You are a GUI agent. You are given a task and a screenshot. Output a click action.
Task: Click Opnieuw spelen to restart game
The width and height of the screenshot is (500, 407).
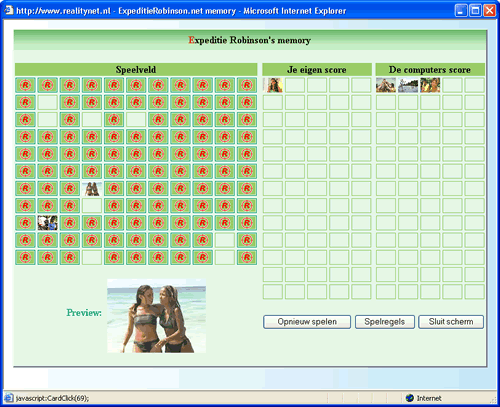tap(307, 322)
